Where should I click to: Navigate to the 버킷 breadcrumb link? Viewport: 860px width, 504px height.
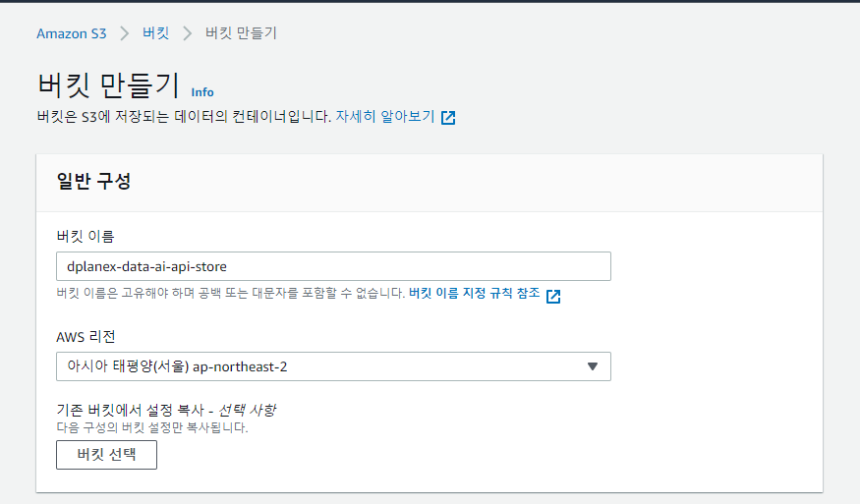pos(155,32)
